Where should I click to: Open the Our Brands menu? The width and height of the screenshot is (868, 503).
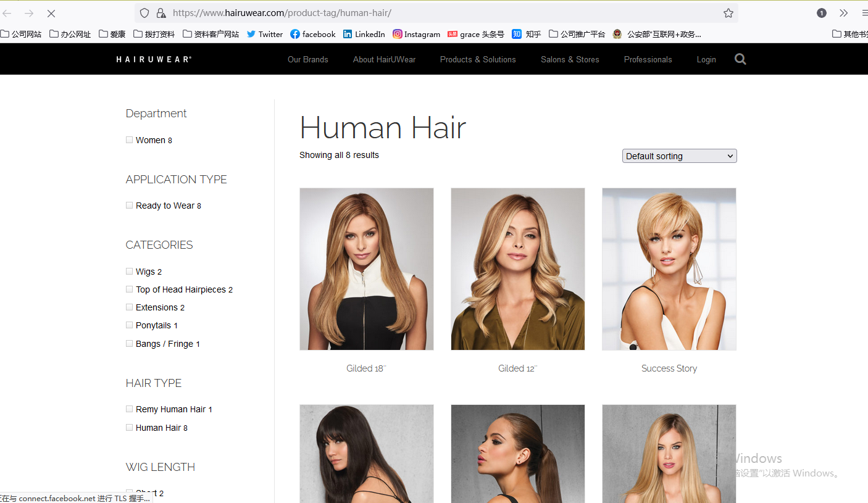pos(307,59)
